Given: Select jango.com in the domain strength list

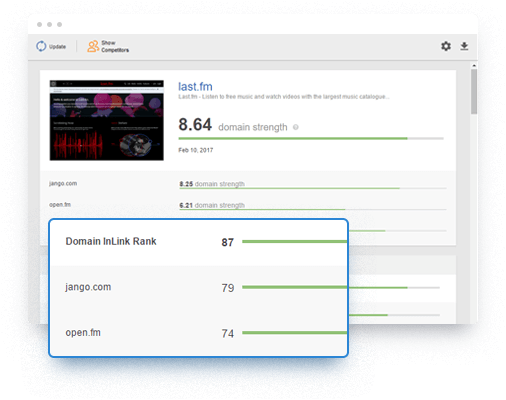Looking at the screenshot, I should [63, 183].
